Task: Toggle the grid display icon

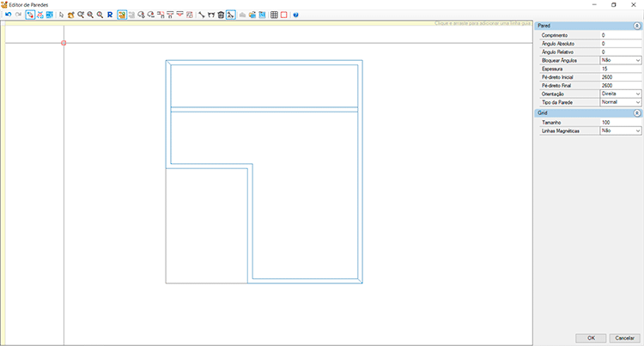Action: tap(274, 15)
